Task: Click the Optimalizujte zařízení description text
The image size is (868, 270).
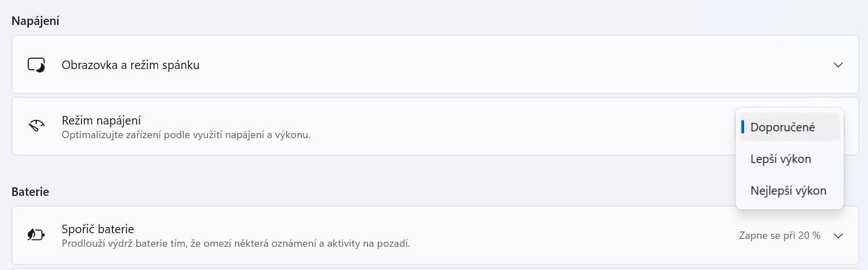Action: pyautogui.click(x=186, y=135)
